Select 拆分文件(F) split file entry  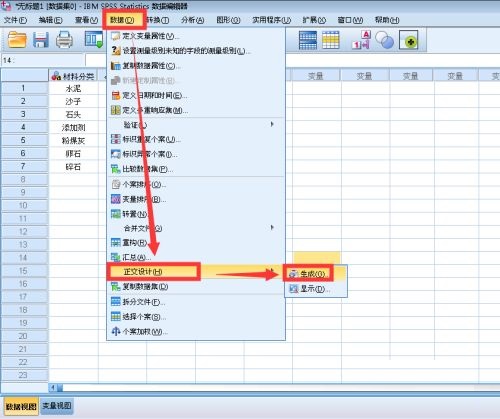[x=196, y=302]
